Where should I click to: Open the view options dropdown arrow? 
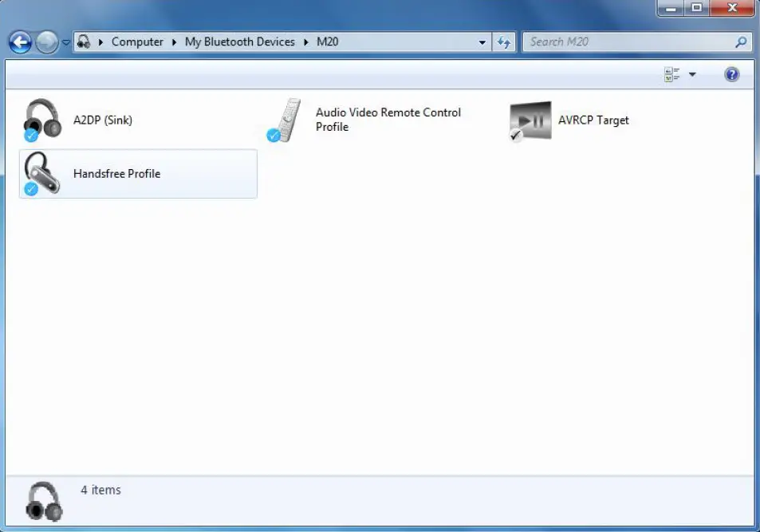tap(692, 74)
